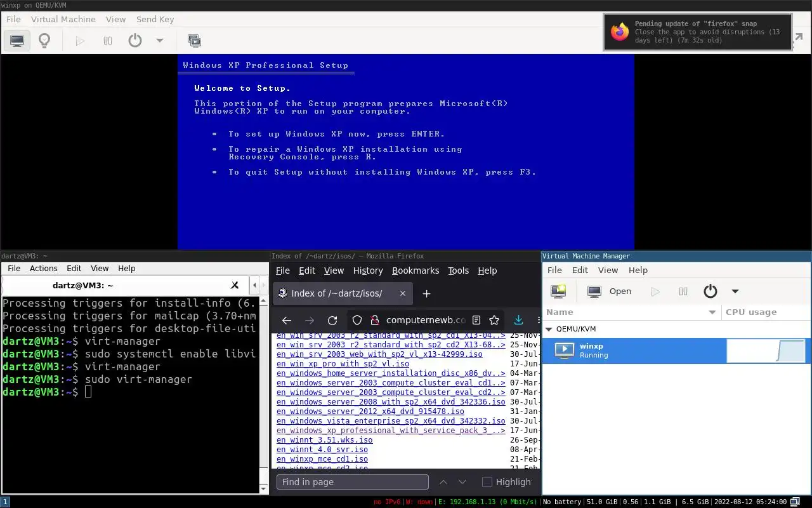Open Tools menu in Firefox

459,271
